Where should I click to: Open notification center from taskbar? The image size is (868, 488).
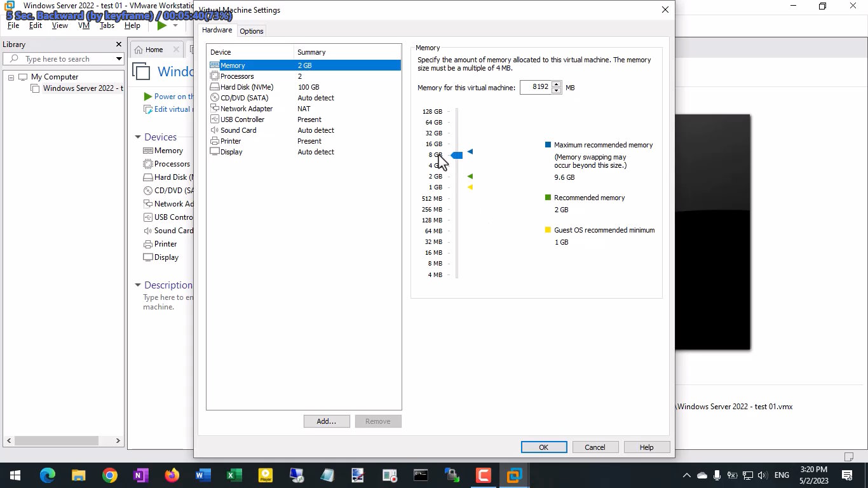(847, 475)
